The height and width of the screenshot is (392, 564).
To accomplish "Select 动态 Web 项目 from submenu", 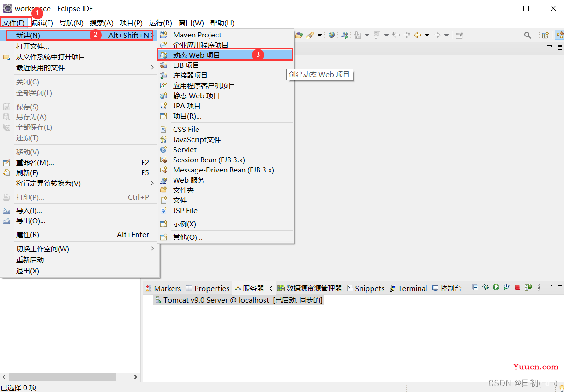I will pyautogui.click(x=225, y=55).
